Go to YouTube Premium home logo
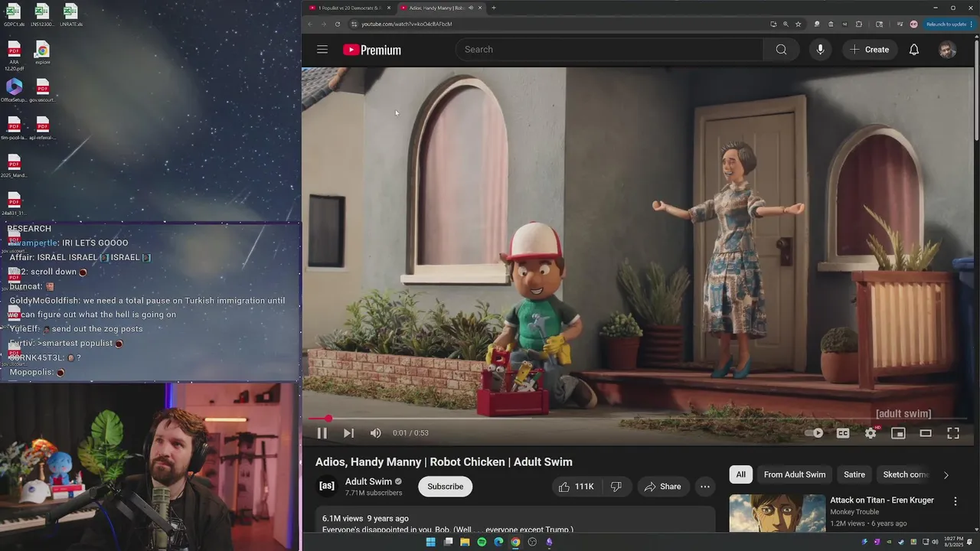The height and width of the screenshot is (551, 980). point(372,50)
